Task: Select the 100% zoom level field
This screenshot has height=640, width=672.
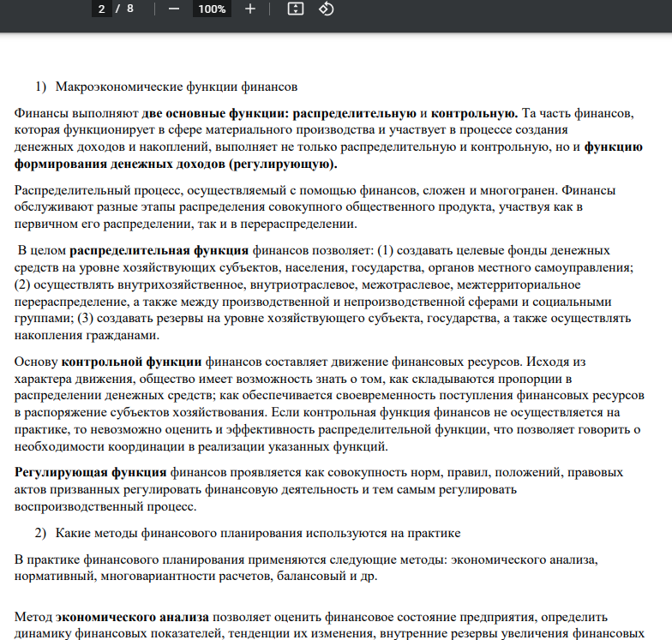Action: coord(211,9)
